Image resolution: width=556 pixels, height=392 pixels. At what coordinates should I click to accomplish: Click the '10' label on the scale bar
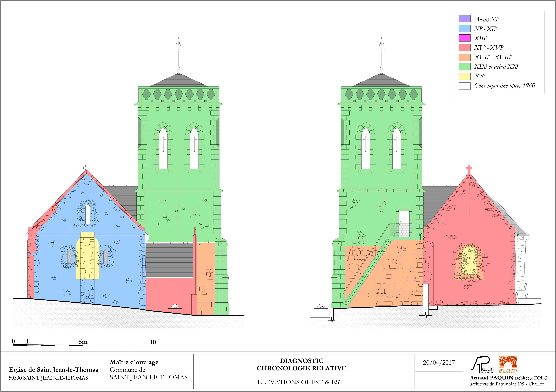click(x=153, y=342)
